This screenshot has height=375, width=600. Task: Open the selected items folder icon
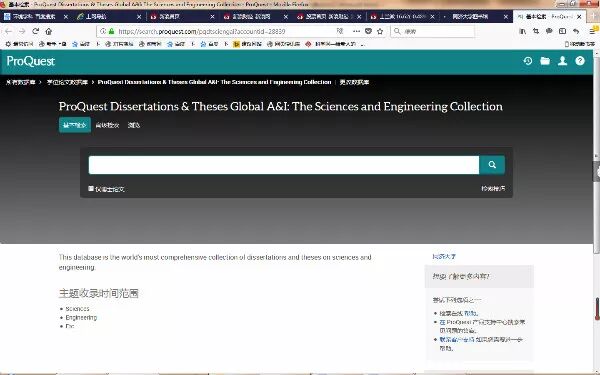pyautogui.click(x=545, y=61)
